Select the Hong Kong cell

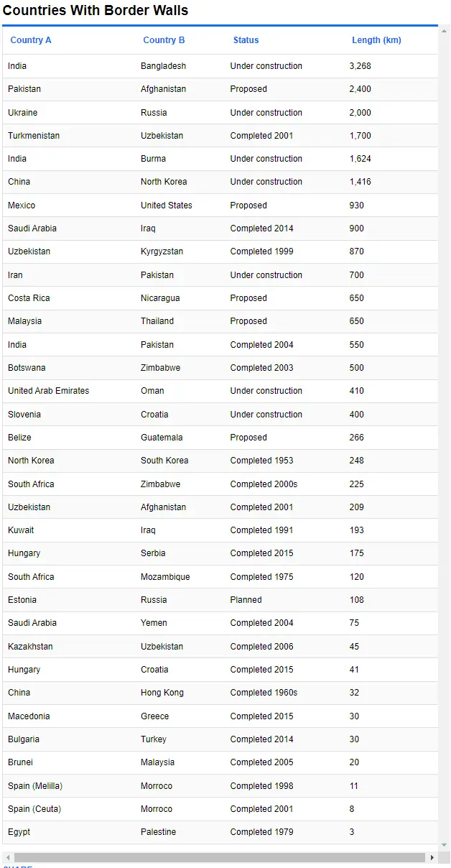coord(162,693)
